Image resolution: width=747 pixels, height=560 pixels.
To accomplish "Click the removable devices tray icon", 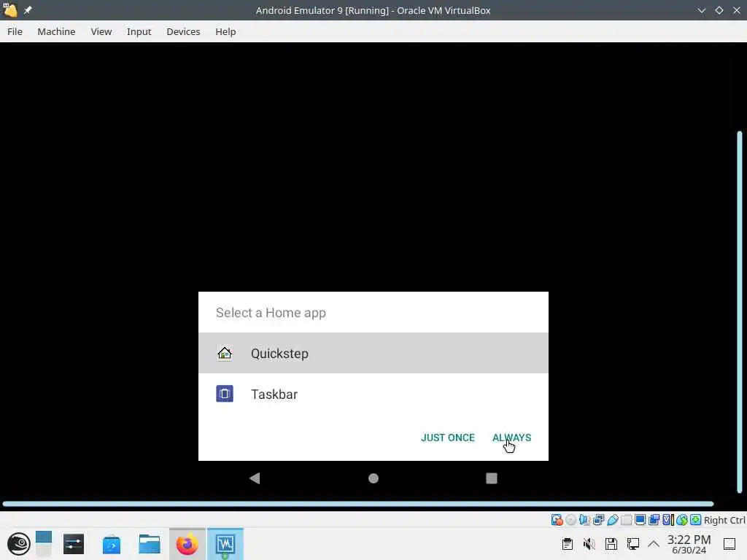I will pos(611,544).
